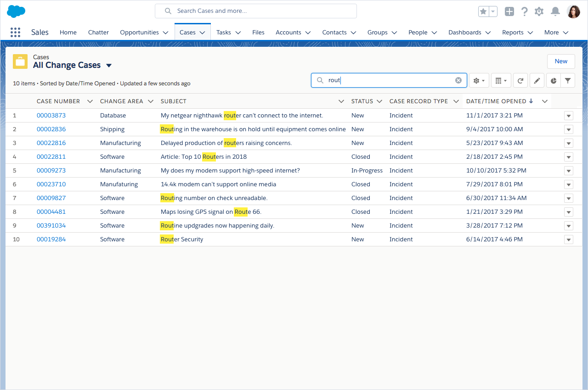Open the Setup gear in header

point(539,11)
